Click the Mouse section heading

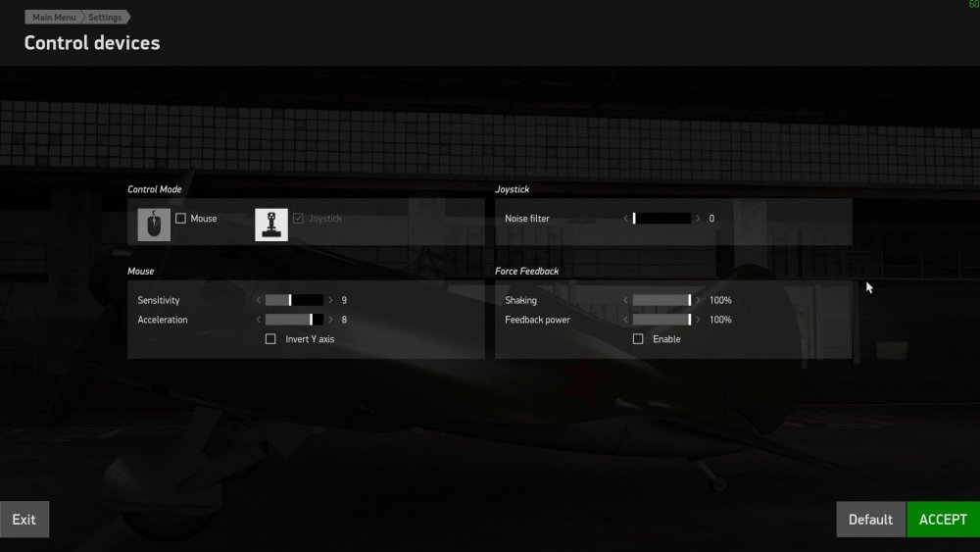coord(140,271)
